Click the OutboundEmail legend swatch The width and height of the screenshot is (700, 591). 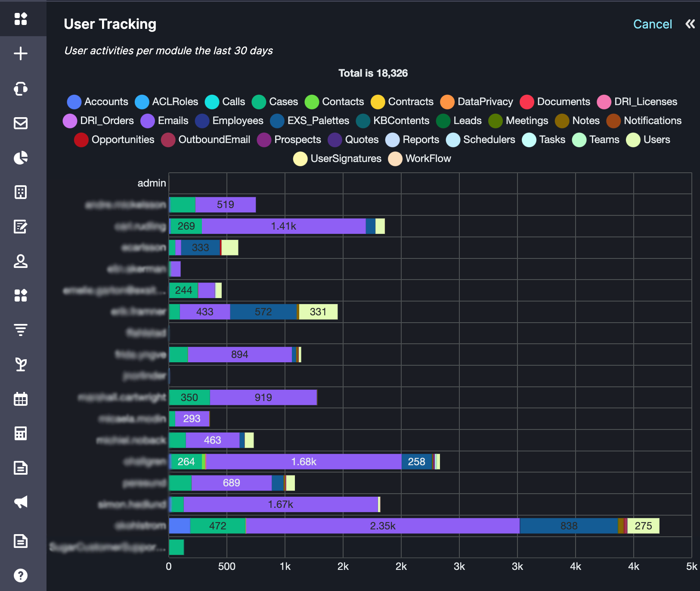[x=168, y=140]
